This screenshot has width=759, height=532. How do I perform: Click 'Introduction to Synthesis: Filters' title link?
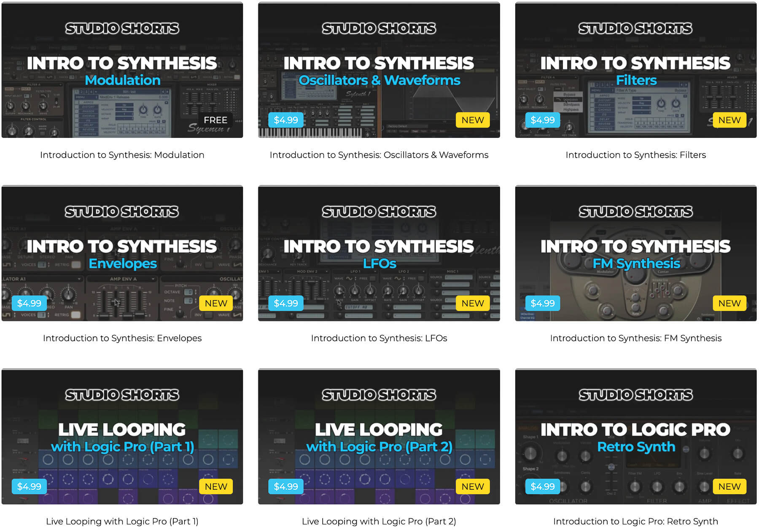(636, 155)
